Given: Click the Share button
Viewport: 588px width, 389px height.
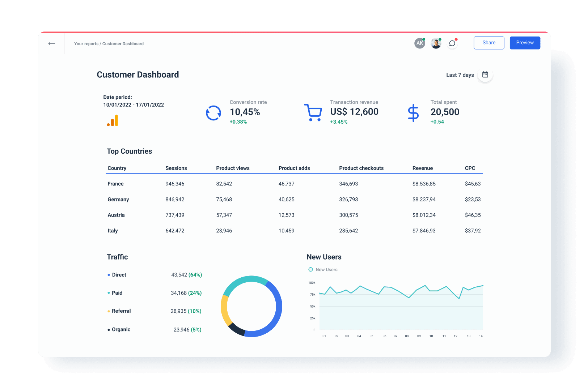Looking at the screenshot, I should 489,43.
